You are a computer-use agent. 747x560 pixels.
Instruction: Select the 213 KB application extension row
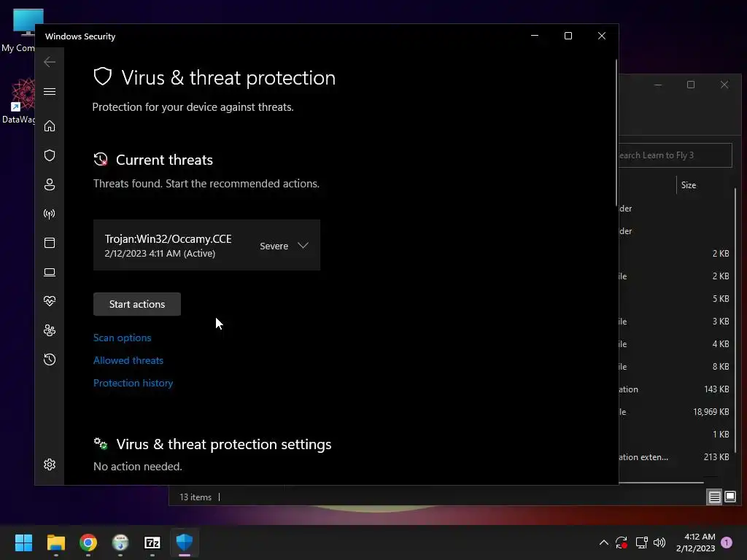[675, 457]
